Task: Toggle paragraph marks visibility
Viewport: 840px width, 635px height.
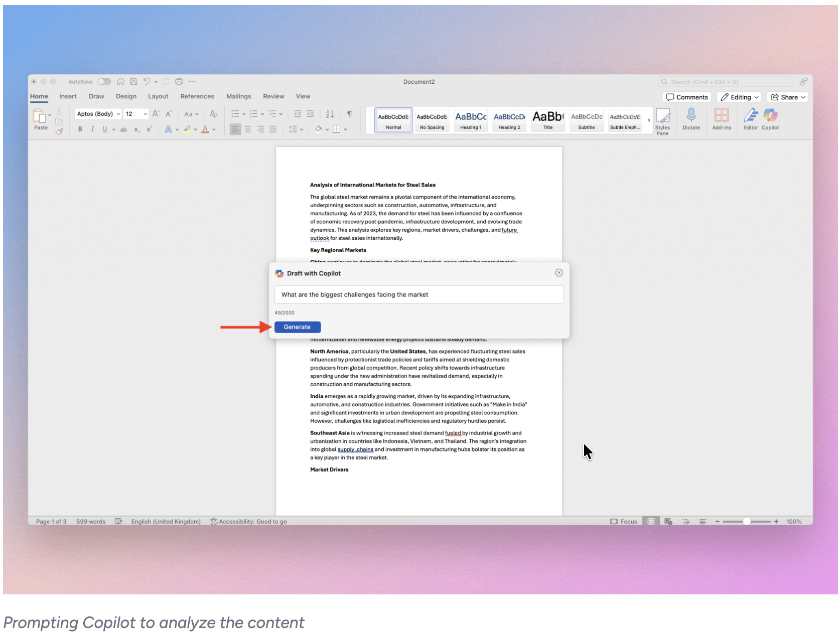Action: [x=349, y=114]
